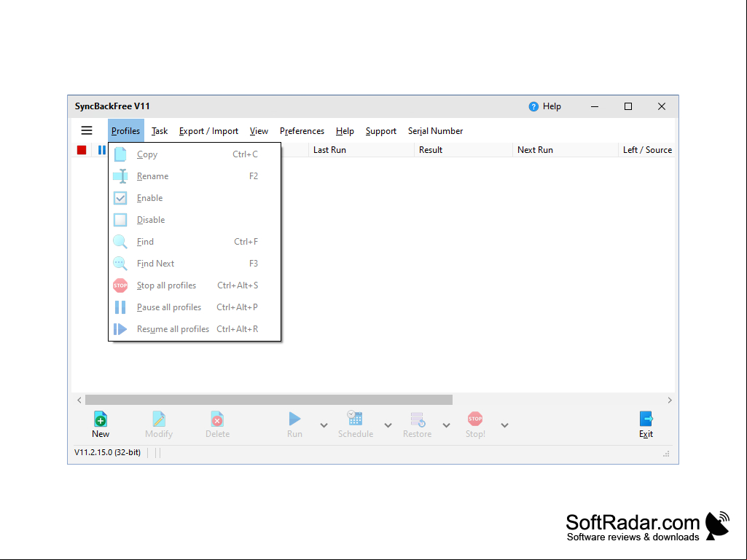Click the blue pause icon in header
This screenshot has width=747, height=560.
point(101,150)
